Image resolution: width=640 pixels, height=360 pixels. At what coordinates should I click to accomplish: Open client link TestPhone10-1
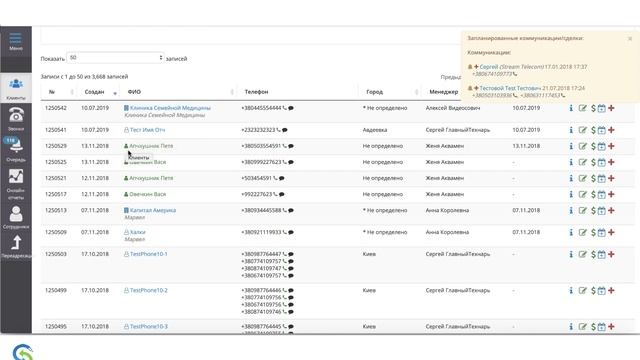click(x=149, y=254)
